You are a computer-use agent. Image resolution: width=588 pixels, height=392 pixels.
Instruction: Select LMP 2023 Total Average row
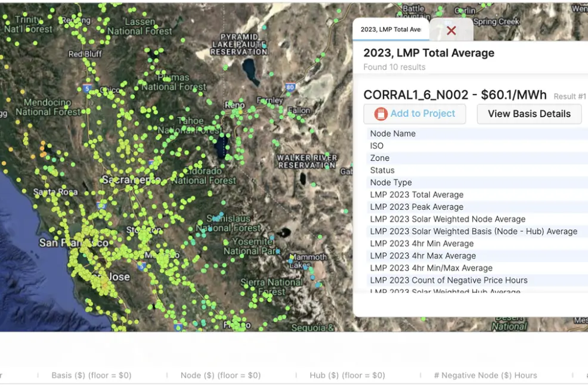477,195
